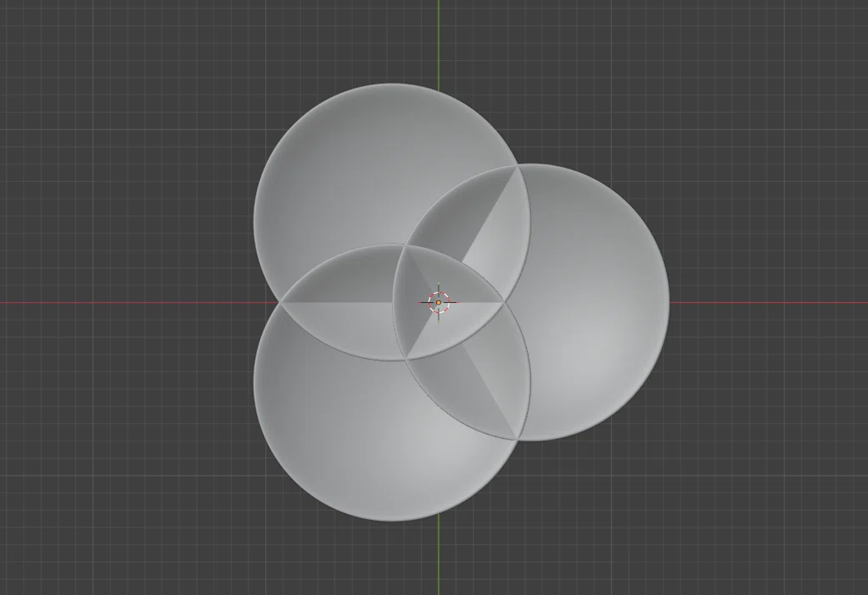The width and height of the screenshot is (868, 595).
Task: Click the 3D cursor at the origin
Action: [x=439, y=302]
